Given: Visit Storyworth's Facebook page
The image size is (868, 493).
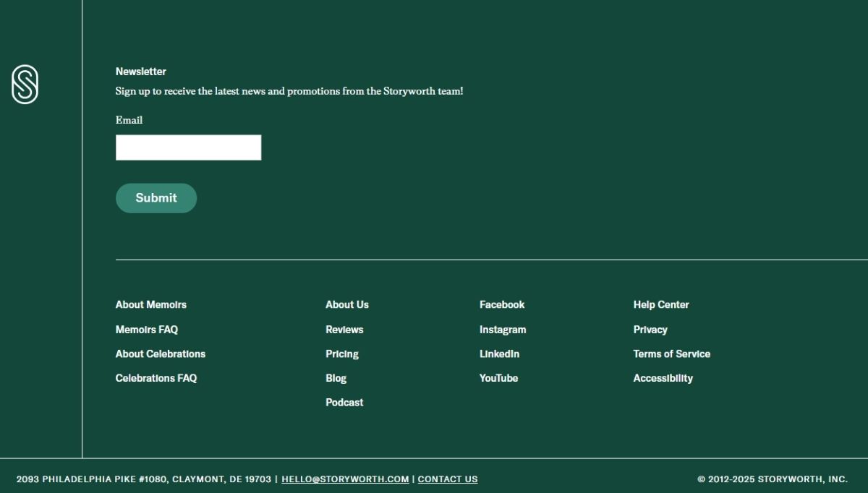Looking at the screenshot, I should [x=502, y=305].
